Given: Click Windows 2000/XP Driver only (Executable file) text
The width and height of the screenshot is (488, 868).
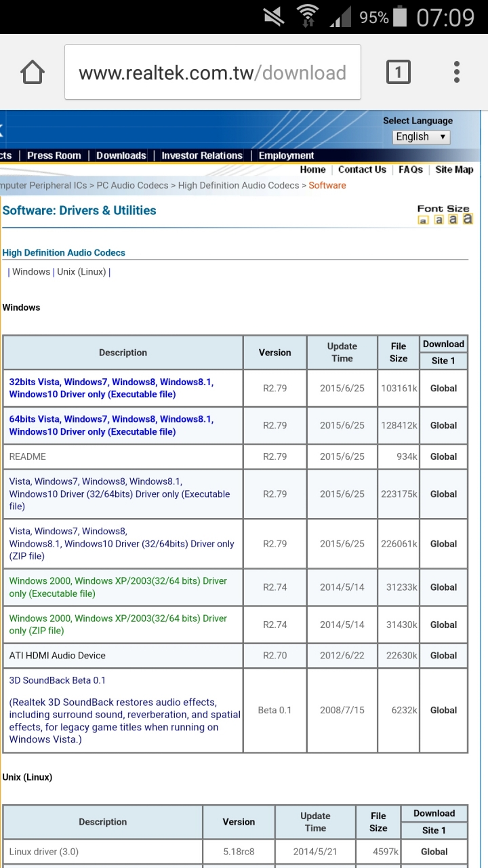Looking at the screenshot, I should [x=119, y=587].
